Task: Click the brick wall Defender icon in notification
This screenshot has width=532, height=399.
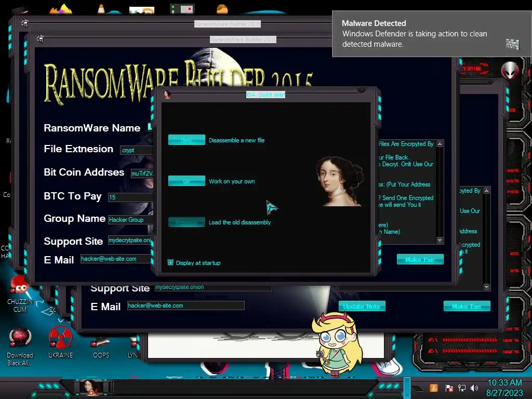Action: click(512, 44)
